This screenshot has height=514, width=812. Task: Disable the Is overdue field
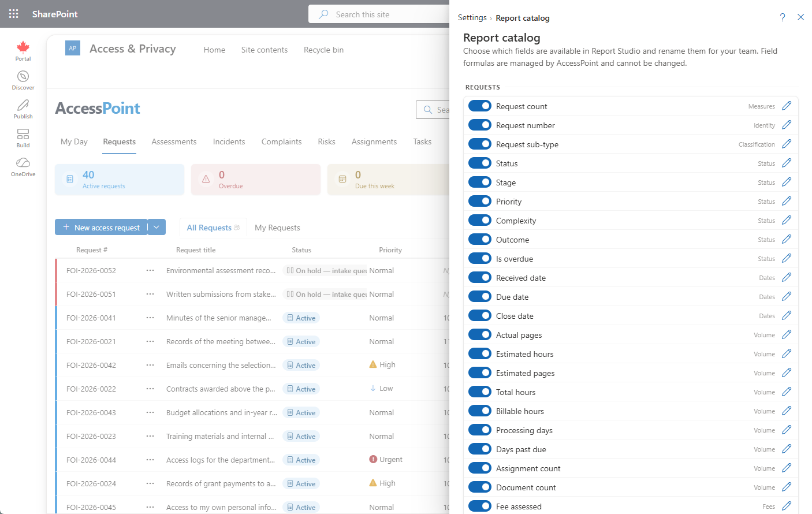pyautogui.click(x=480, y=258)
